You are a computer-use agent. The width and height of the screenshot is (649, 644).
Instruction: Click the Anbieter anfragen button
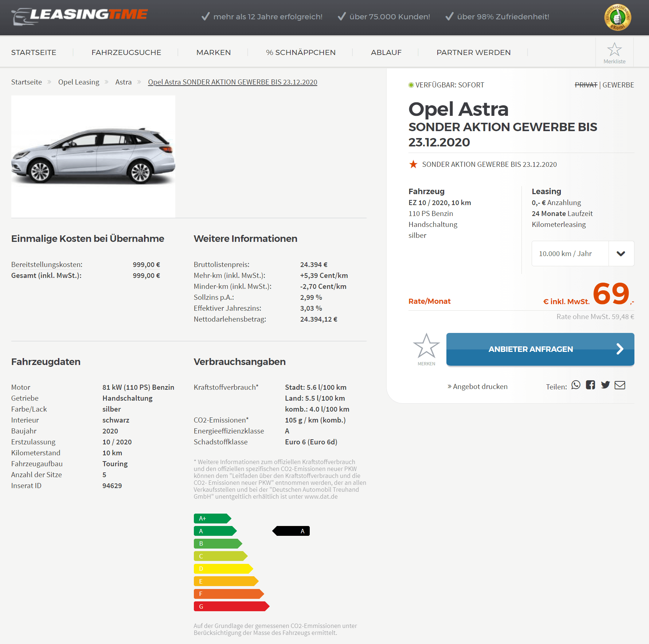[x=540, y=349]
